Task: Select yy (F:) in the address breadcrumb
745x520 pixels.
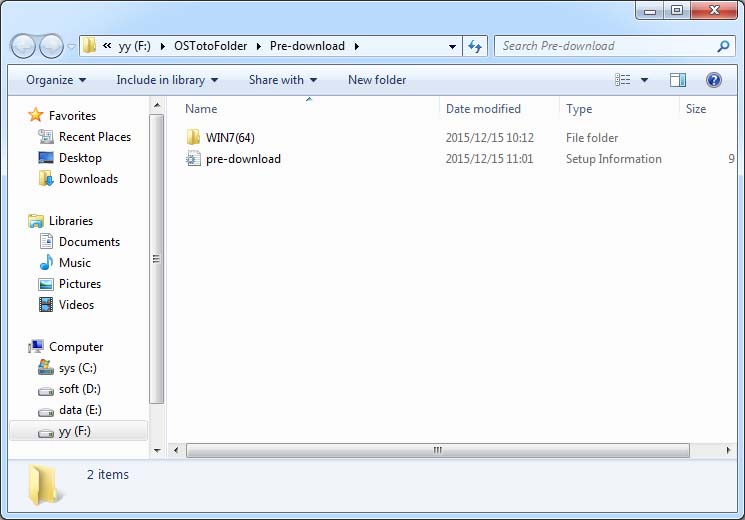Action: click(134, 46)
